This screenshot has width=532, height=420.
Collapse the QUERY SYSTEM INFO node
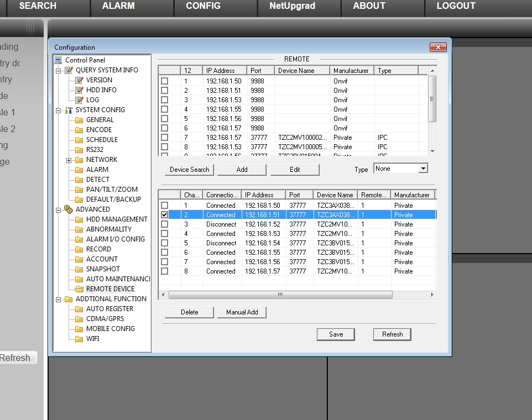coord(58,70)
